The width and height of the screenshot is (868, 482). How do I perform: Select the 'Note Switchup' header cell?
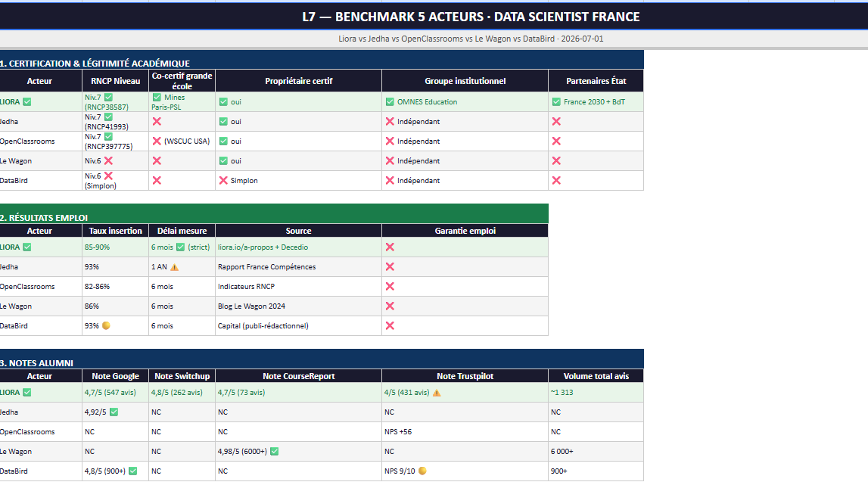[x=182, y=376]
